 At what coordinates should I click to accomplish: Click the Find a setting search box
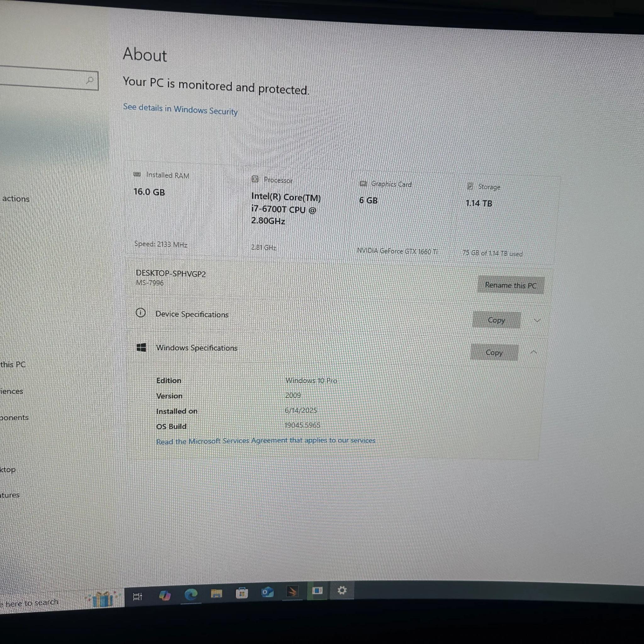49,78
